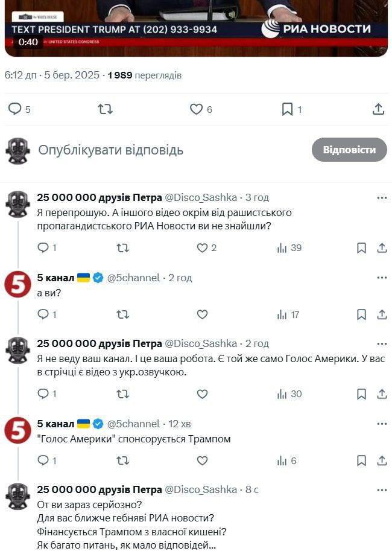The width and height of the screenshot is (392, 551).
Task: Repost the main post with retweet icon
Action: click(105, 109)
